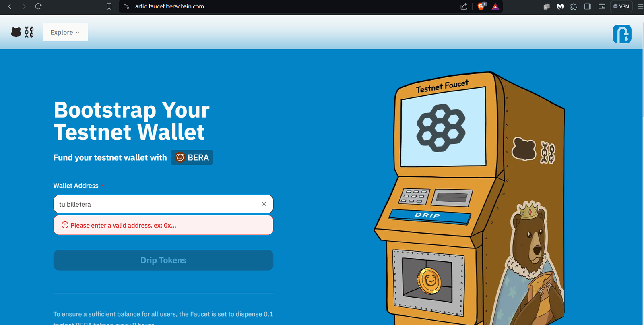The image size is (644, 325).
Task: Open the Brave Rewards triangle icon
Action: (x=495, y=6)
